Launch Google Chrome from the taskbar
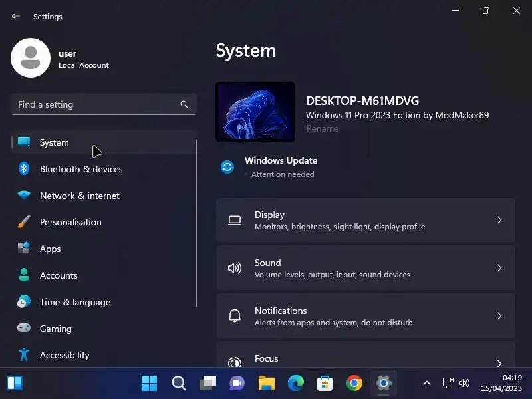Screen dimensions: 532x399 tap(354, 384)
